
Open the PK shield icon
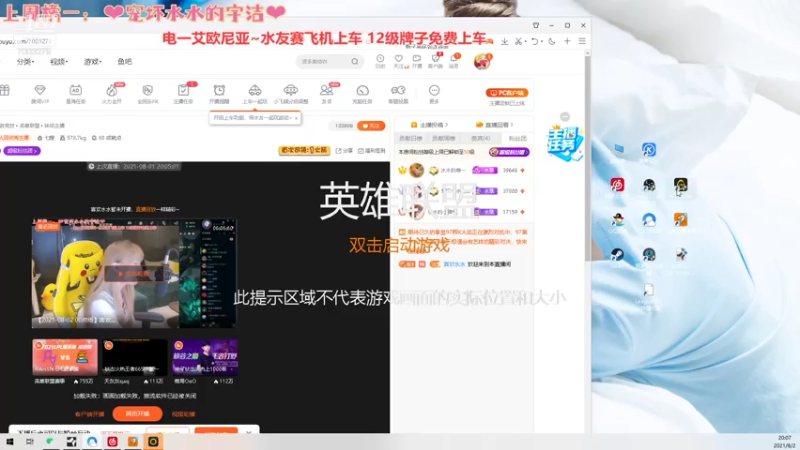point(147,94)
